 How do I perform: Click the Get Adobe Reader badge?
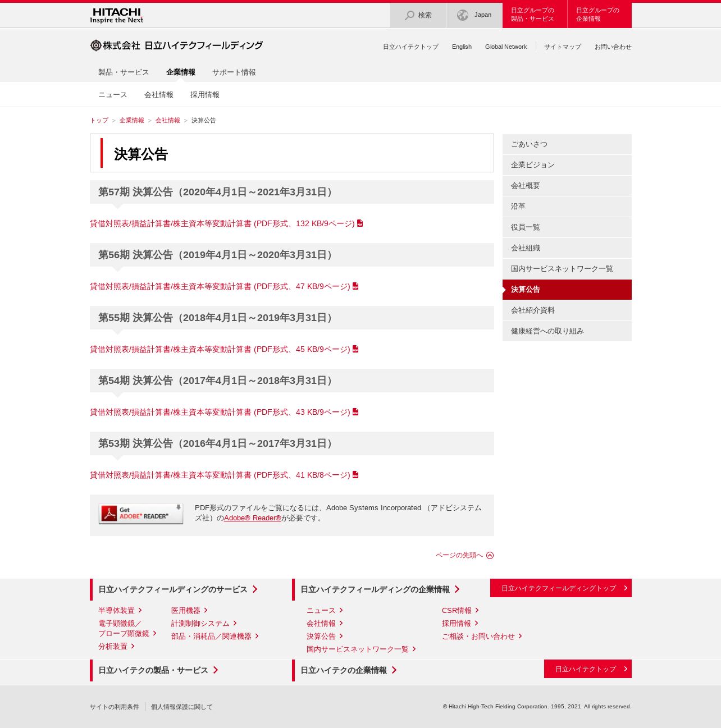click(x=141, y=514)
